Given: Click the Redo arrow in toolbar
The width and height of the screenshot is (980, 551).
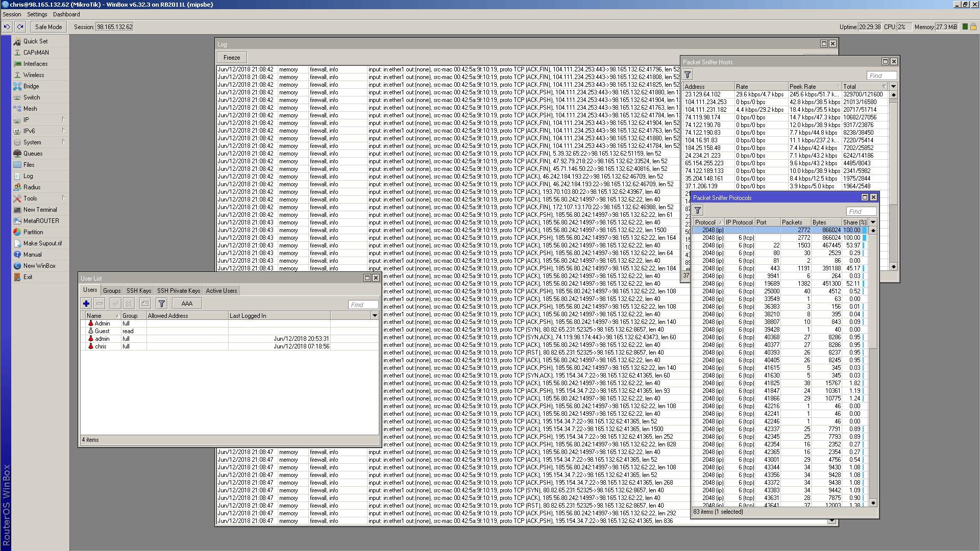Looking at the screenshot, I should [20, 27].
